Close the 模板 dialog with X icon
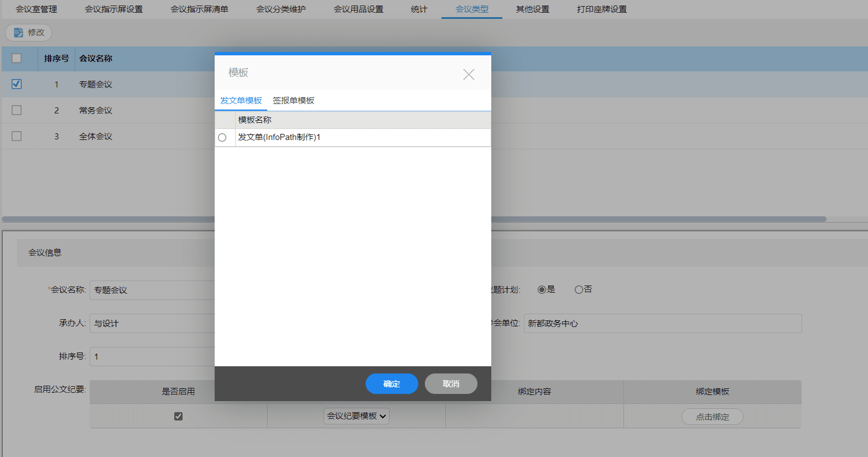The image size is (868, 457). (x=469, y=74)
